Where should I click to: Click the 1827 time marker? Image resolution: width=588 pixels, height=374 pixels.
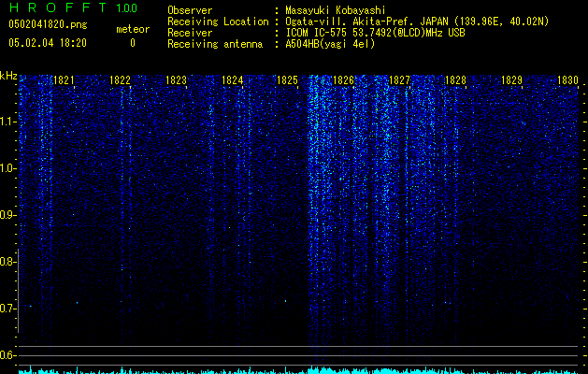tap(399, 80)
